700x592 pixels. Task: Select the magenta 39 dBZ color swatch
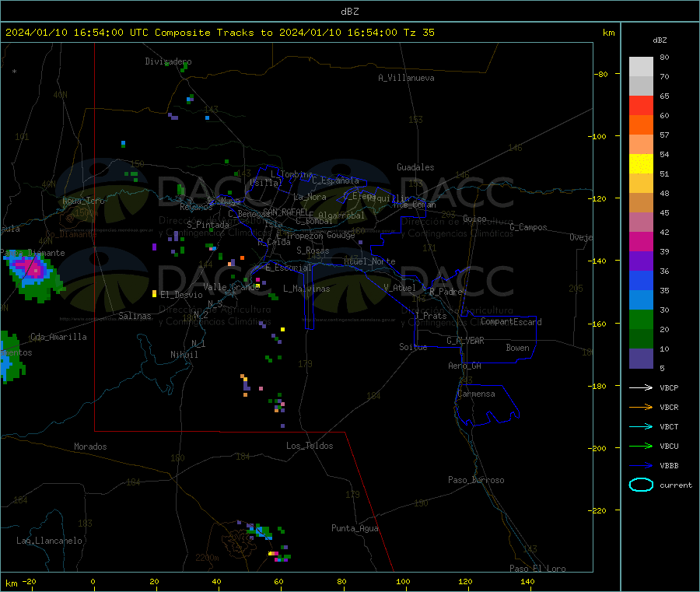(x=641, y=241)
